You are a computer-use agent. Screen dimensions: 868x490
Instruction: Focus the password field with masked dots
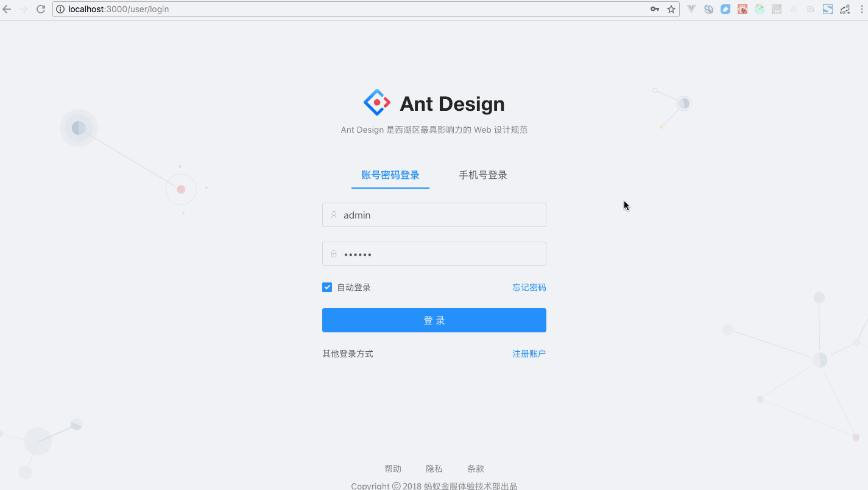pyautogui.click(x=434, y=254)
